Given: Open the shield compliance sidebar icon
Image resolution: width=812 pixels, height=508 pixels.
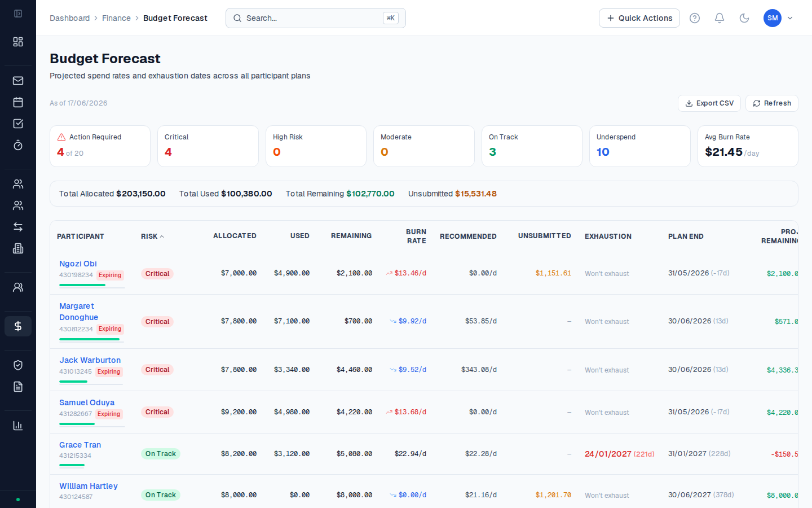Looking at the screenshot, I should (18, 365).
